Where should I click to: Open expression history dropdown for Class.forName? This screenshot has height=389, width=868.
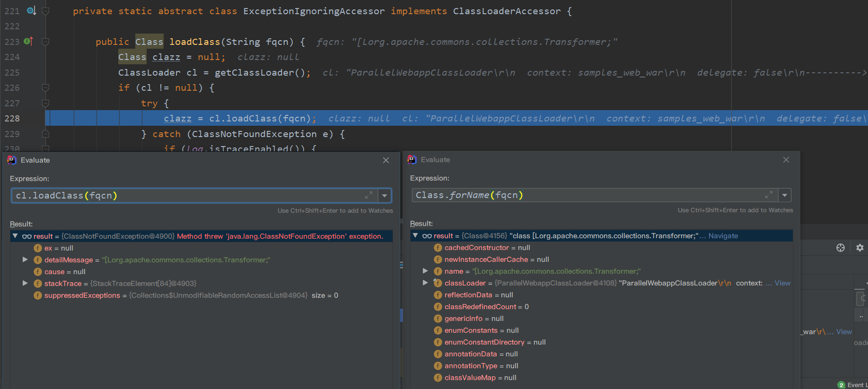785,195
